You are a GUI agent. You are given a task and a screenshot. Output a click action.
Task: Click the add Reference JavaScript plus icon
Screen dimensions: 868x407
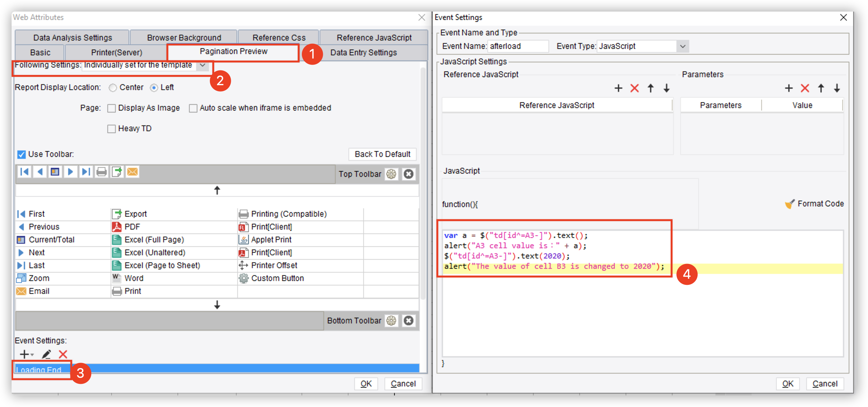(x=618, y=88)
